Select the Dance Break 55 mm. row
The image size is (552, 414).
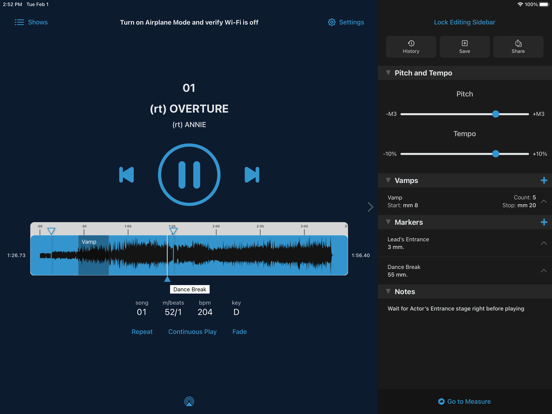click(x=465, y=271)
